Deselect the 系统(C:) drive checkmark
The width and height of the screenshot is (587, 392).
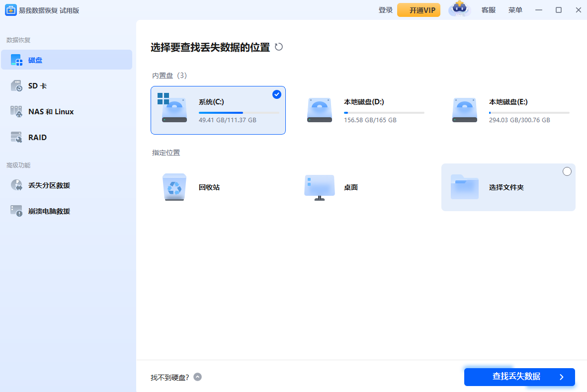click(277, 94)
